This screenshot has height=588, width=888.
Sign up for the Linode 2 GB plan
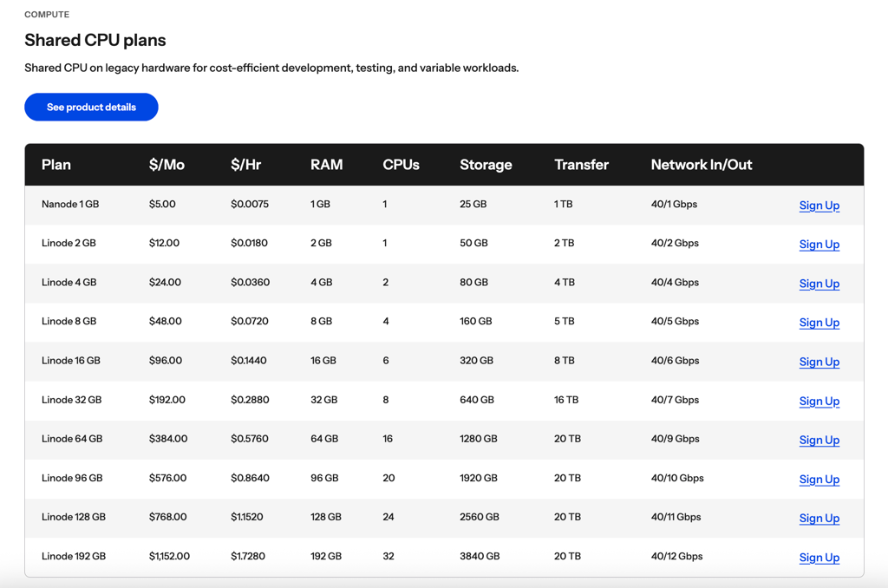click(819, 245)
